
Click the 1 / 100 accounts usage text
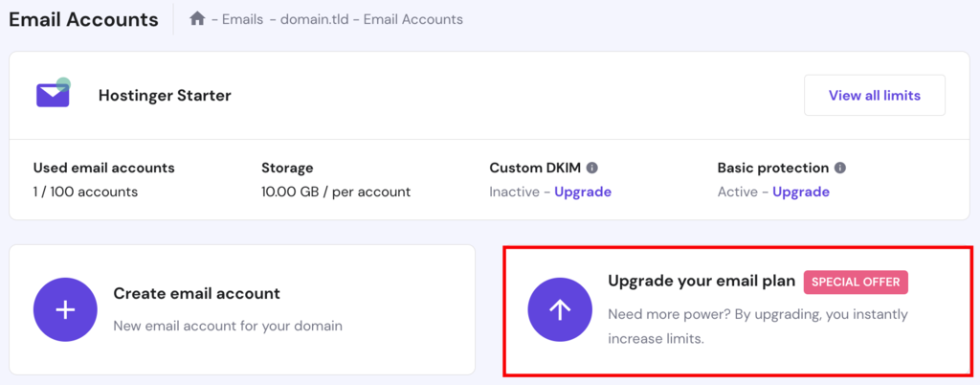click(x=85, y=192)
